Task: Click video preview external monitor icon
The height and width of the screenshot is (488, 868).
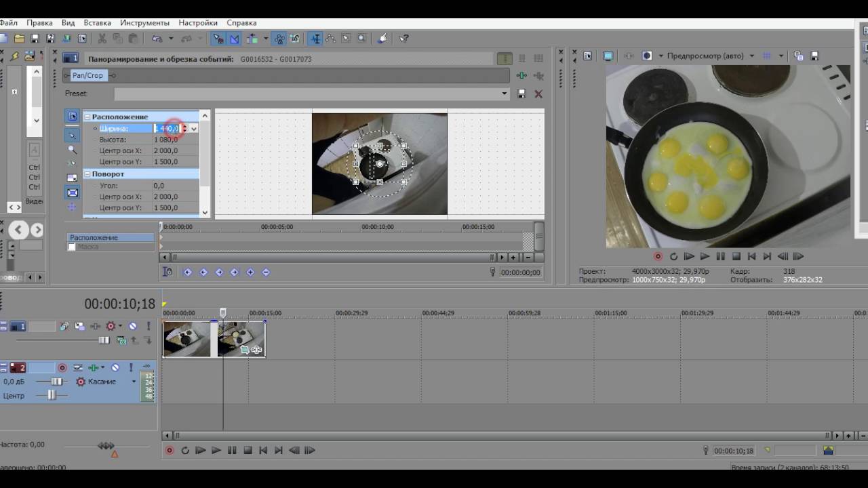Action: [x=608, y=56]
